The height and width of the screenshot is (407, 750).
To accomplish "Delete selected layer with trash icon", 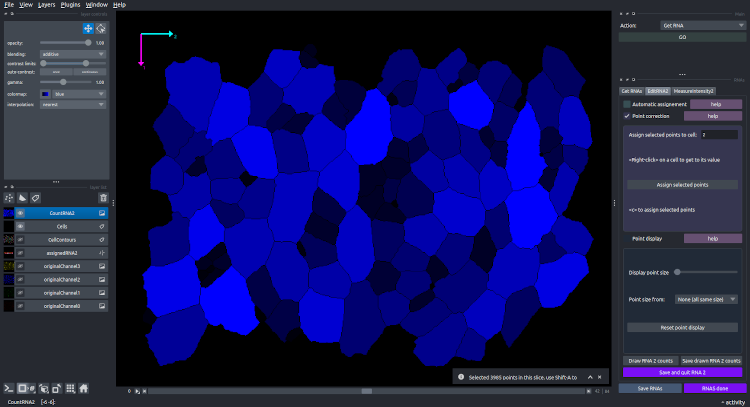I will pyautogui.click(x=103, y=198).
